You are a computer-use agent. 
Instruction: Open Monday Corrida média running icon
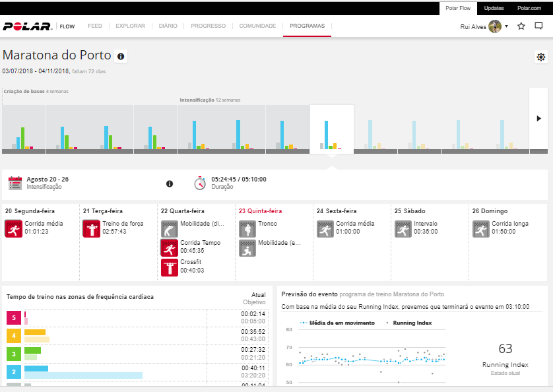(13, 228)
